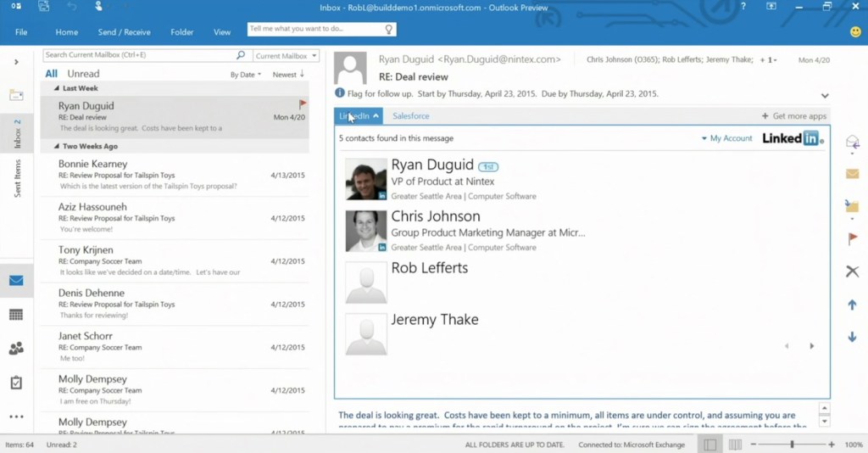The height and width of the screenshot is (453, 868).
Task: Go to previous item with up arrow
Action: coord(852,305)
